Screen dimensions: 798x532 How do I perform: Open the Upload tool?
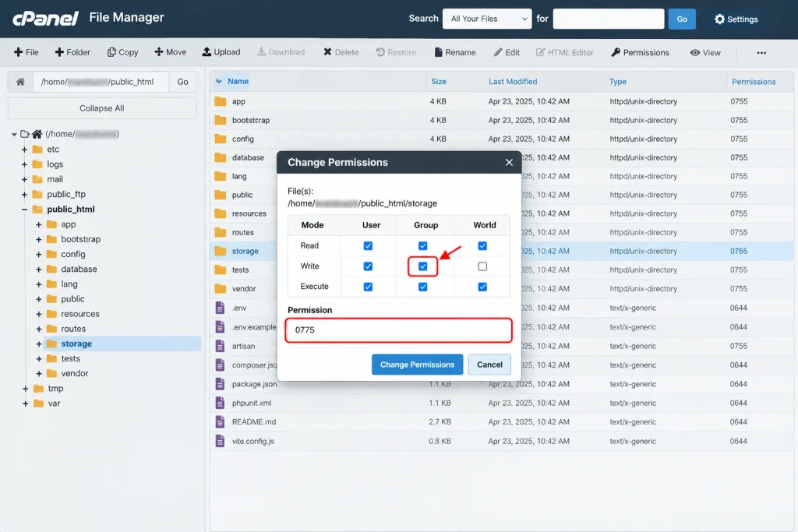point(221,52)
